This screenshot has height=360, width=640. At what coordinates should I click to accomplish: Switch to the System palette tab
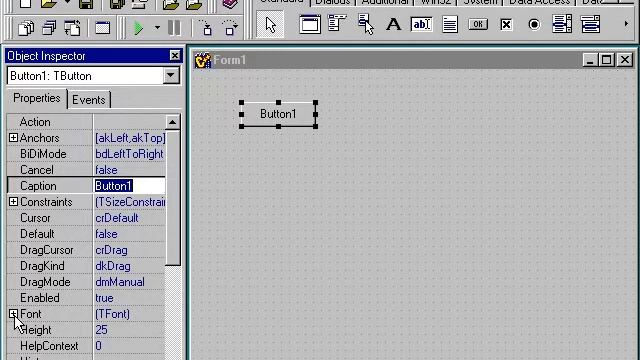480,2
